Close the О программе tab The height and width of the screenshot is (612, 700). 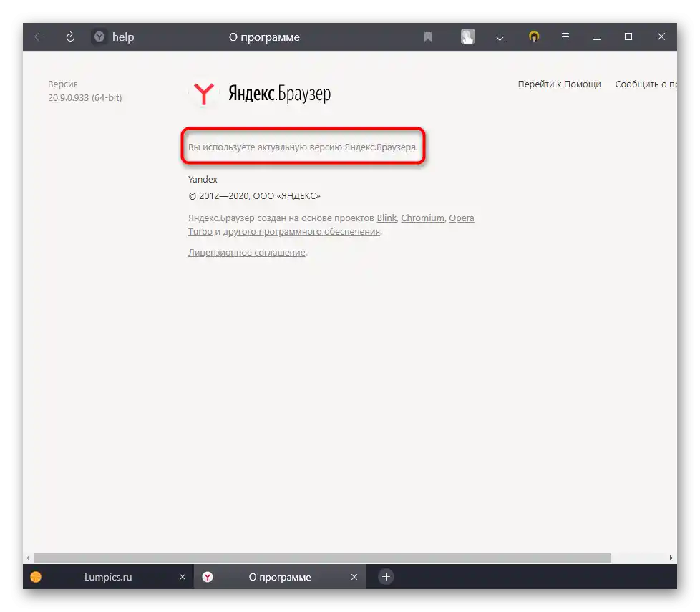coord(354,577)
